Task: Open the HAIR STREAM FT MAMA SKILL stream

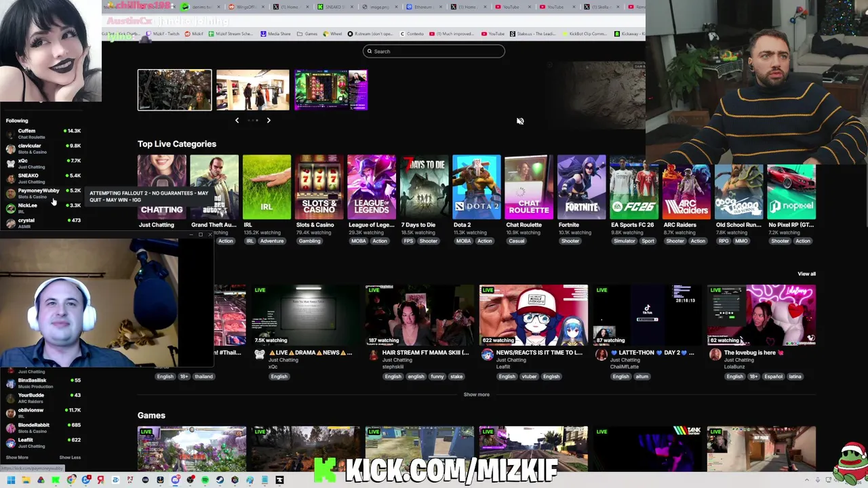Action: 419,315
